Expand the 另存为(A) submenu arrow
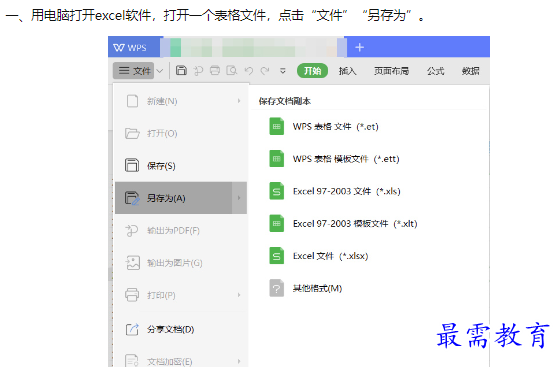The height and width of the screenshot is (367, 558). coord(239,198)
